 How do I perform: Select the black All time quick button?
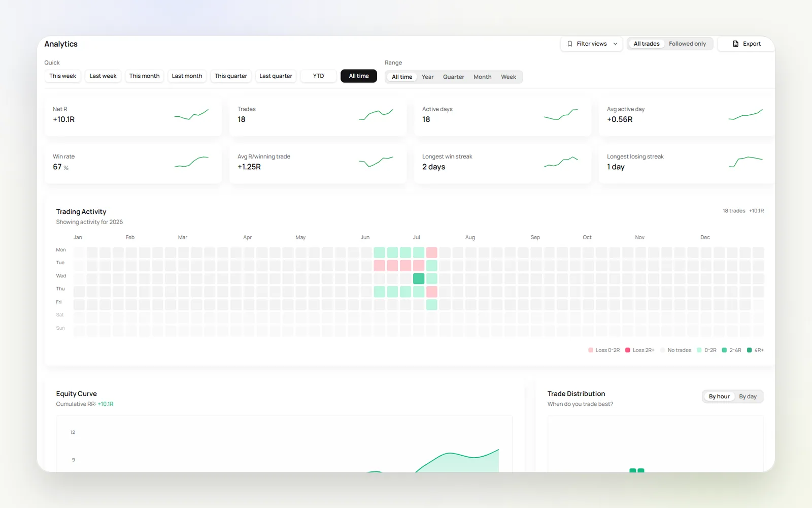point(359,76)
